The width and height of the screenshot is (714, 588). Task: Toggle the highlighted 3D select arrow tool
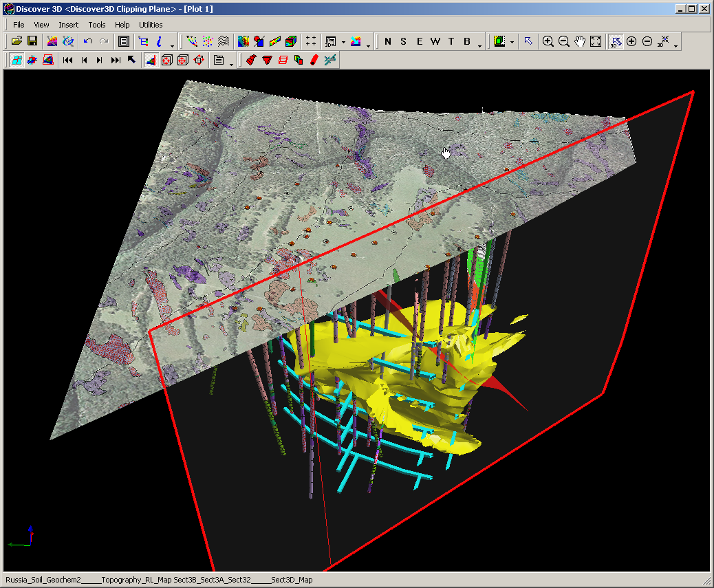pos(614,42)
